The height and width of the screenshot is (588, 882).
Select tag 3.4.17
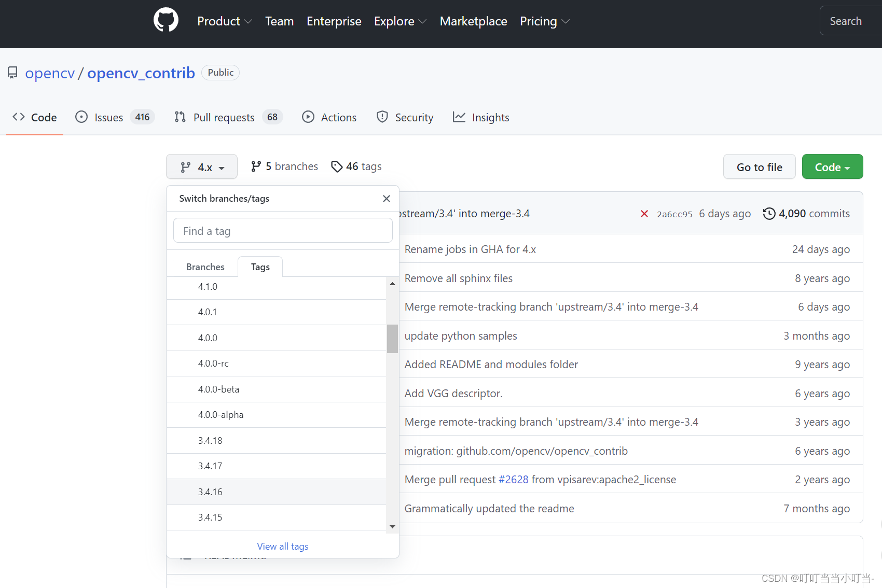tap(276, 466)
